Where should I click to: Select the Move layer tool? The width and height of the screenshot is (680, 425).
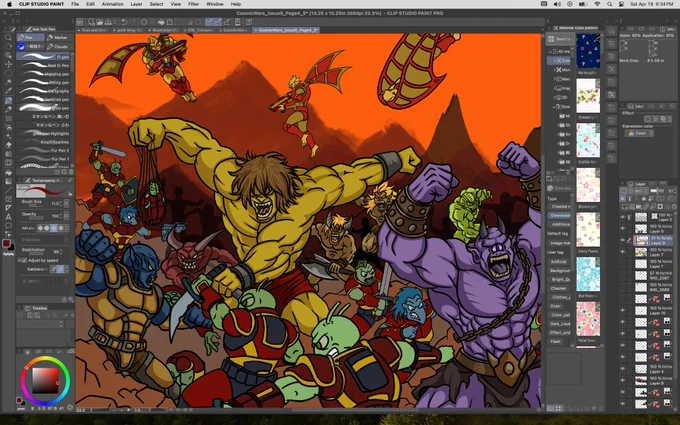coord(8,64)
